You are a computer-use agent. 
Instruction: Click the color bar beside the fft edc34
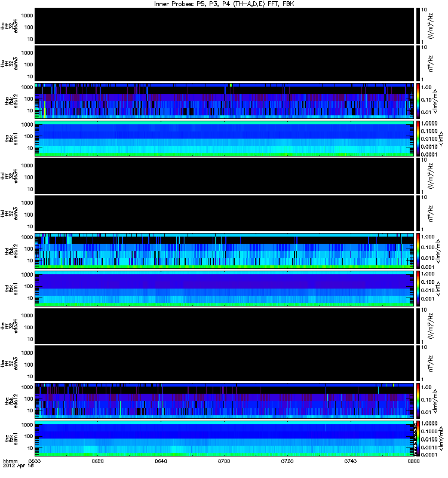coord(418,326)
